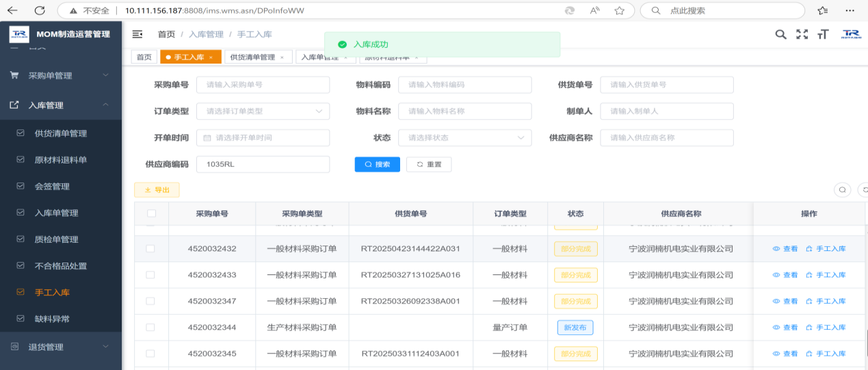Click the TR user avatar logo at top right
Image resolution: width=868 pixels, height=370 pixels.
point(851,34)
